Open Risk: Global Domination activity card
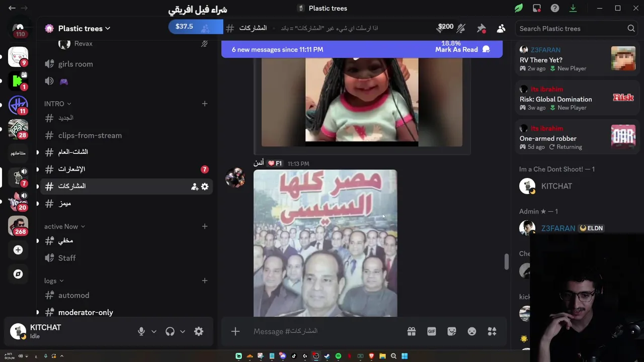This screenshot has width=644, height=362. coord(577,98)
